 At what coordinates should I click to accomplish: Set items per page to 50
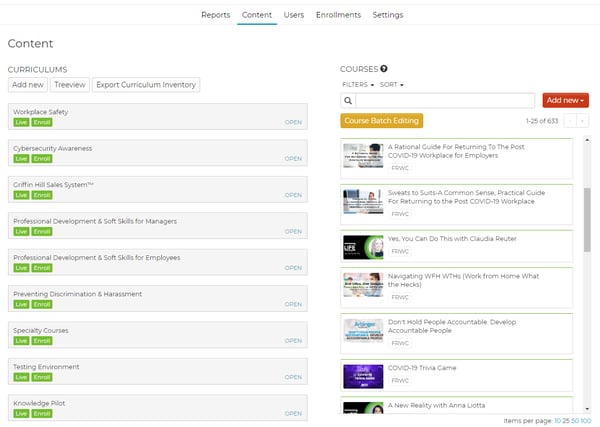pyautogui.click(x=574, y=421)
